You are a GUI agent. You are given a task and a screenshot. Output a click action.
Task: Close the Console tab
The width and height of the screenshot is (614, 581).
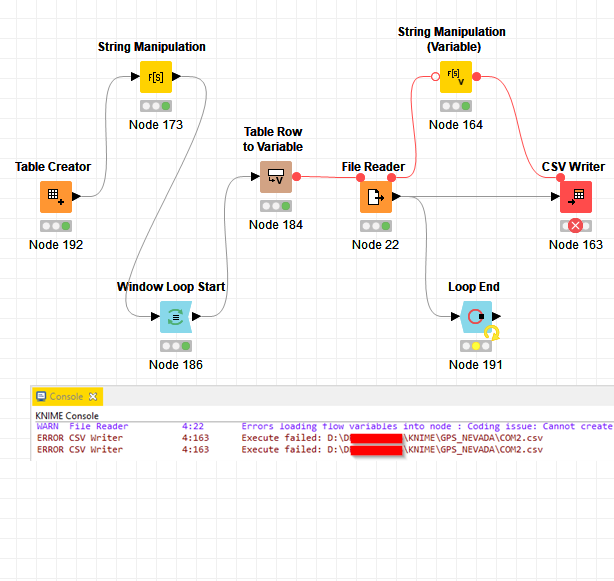click(x=93, y=397)
